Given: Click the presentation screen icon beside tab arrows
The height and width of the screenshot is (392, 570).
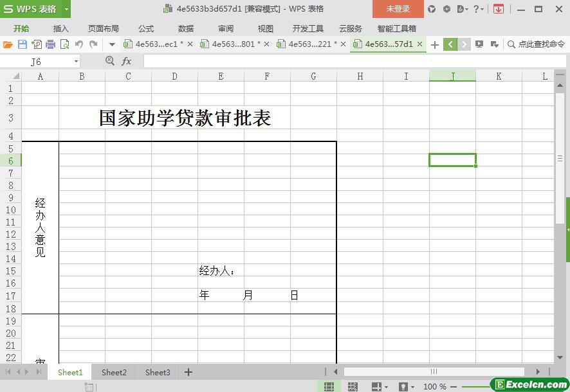Looking at the screenshot, I should (479, 44).
